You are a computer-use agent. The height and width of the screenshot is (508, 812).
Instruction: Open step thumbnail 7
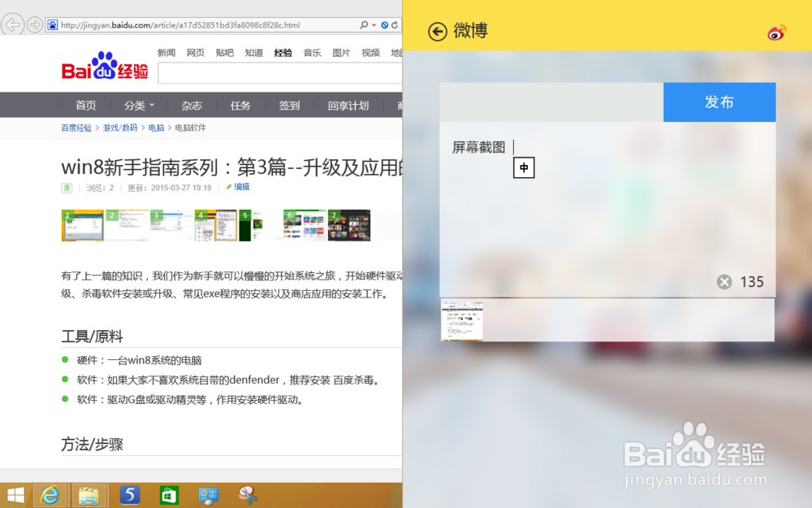[x=349, y=225]
